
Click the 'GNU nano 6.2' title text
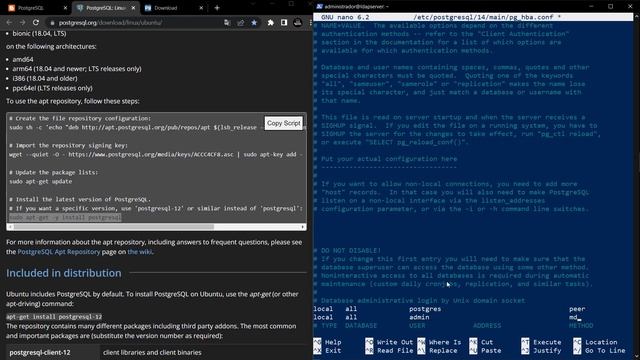coord(345,17)
